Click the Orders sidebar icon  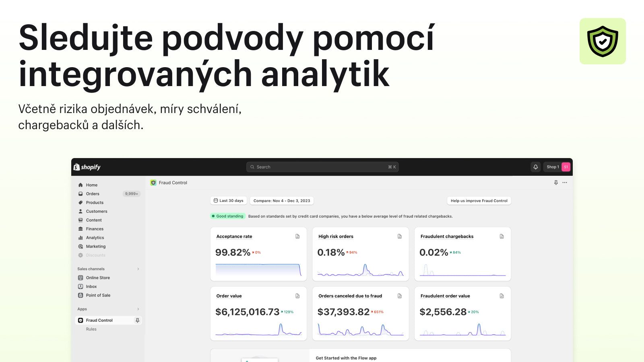click(80, 194)
